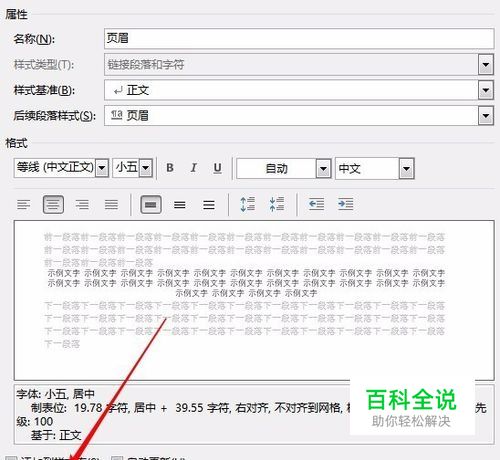The width and height of the screenshot is (500, 460).
Task: Set double line spacing
Action: click(x=209, y=204)
